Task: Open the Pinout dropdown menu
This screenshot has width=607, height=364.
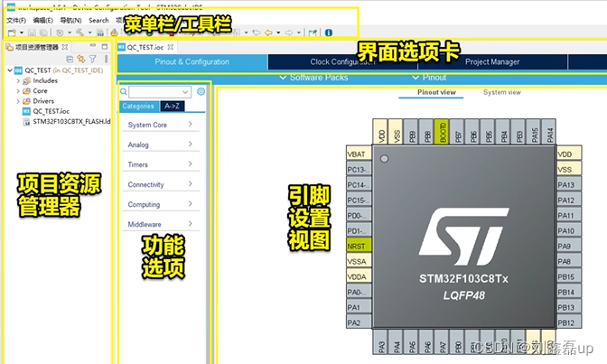Action: (429, 78)
